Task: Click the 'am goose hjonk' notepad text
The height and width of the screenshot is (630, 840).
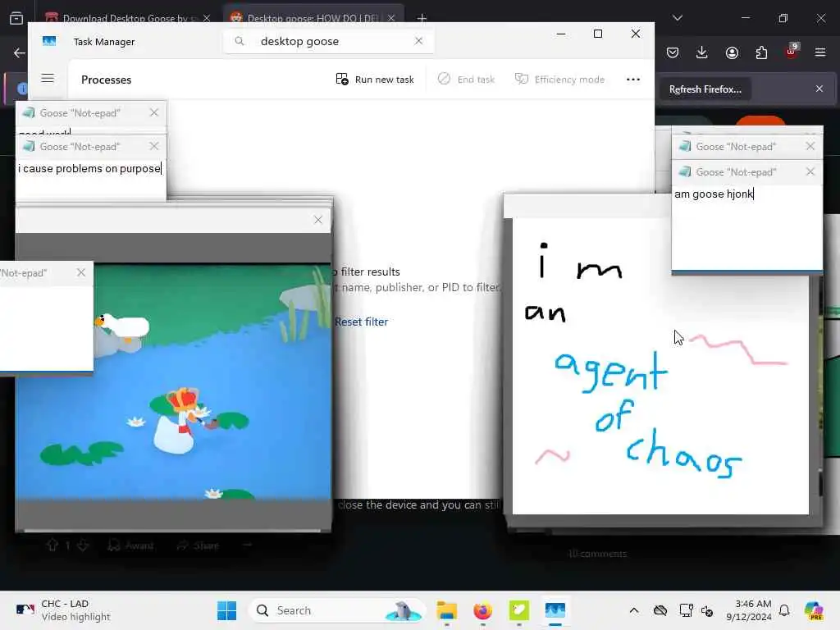Action: click(x=714, y=194)
